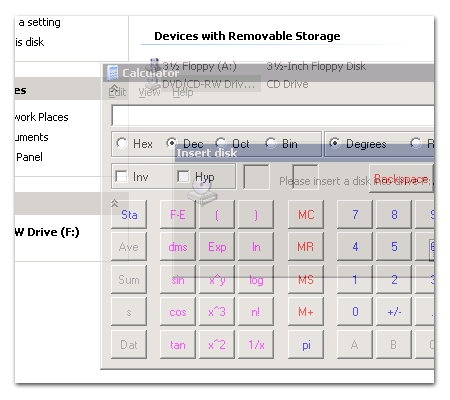Click the x^3 button
450x400 pixels.
(x=217, y=312)
